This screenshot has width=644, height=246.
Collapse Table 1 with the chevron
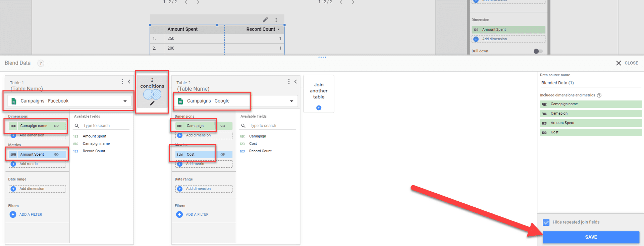pyautogui.click(x=129, y=82)
